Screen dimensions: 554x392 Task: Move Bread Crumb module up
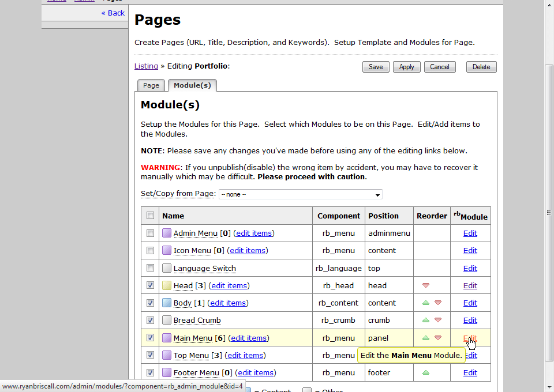pyautogui.click(x=426, y=320)
